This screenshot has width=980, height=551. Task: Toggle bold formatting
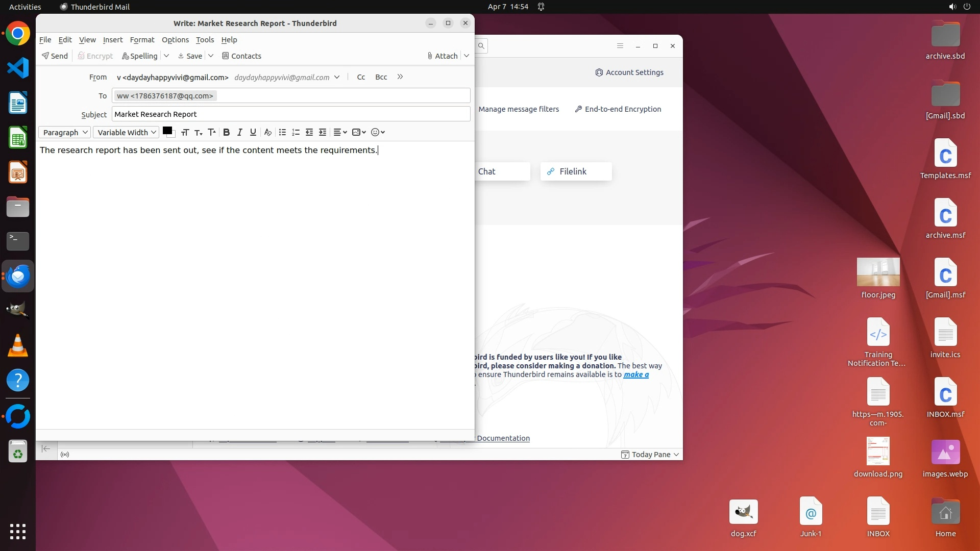(226, 132)
